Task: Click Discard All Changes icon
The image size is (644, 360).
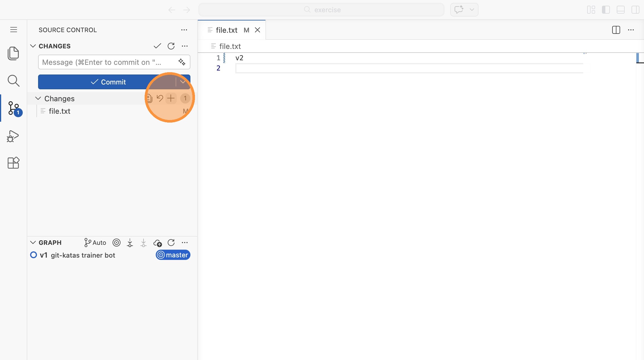Action: 160,98
